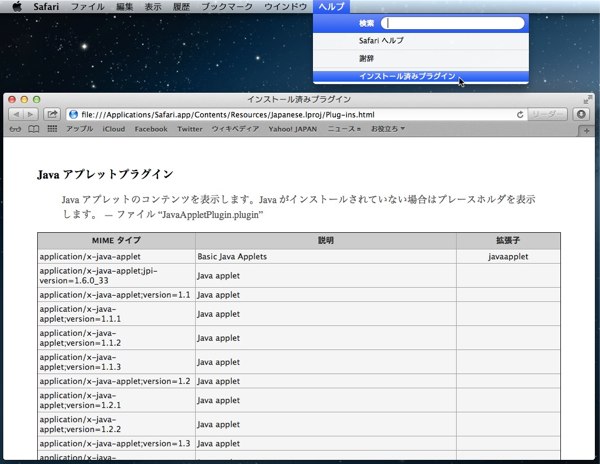Click the リーダー reader button
600x464 pixels.
tap(547, 114)
